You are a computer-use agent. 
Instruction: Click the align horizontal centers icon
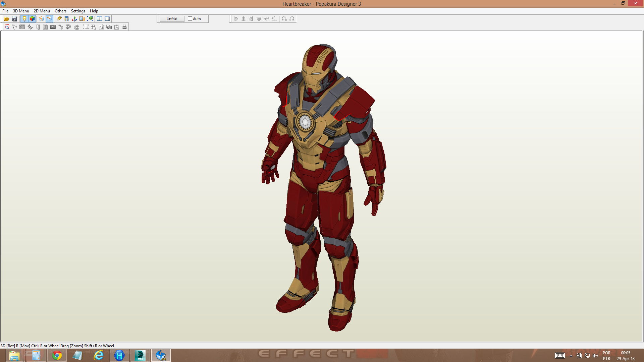tap(244, 19)
